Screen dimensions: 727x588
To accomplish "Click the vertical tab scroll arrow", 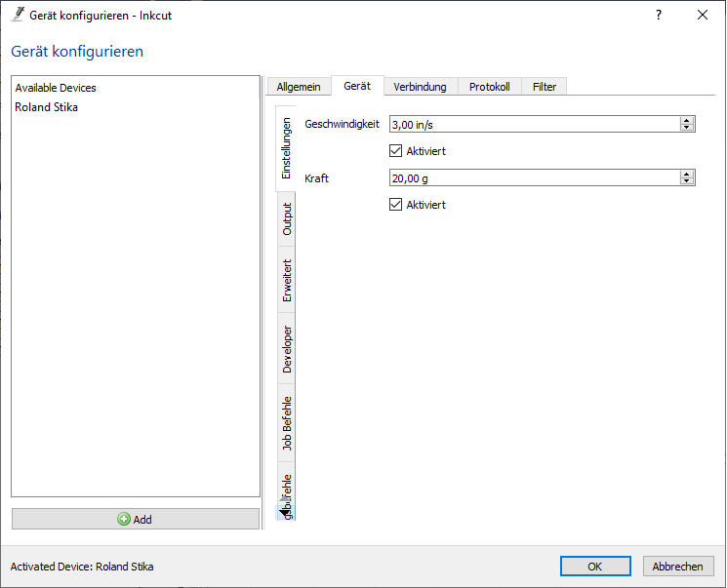I will pos(283,510).
